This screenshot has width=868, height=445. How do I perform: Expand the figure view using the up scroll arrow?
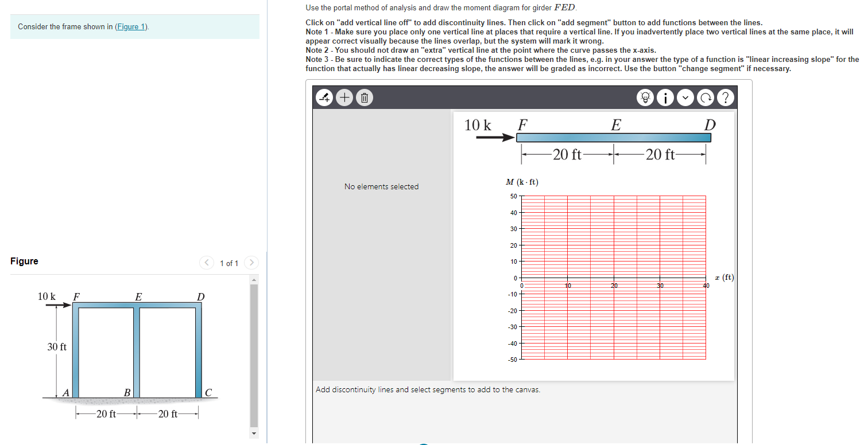(254, 279)
